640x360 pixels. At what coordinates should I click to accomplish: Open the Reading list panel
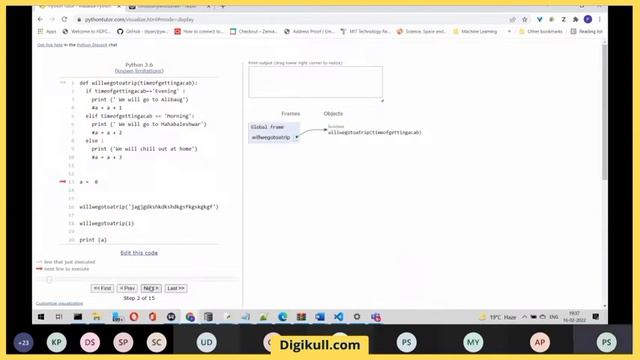click(x=587, y=31)
